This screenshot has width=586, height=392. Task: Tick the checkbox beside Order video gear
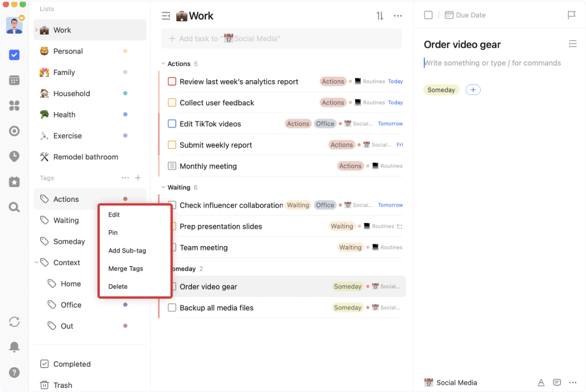pyautogui.click(x=171, y=286)
